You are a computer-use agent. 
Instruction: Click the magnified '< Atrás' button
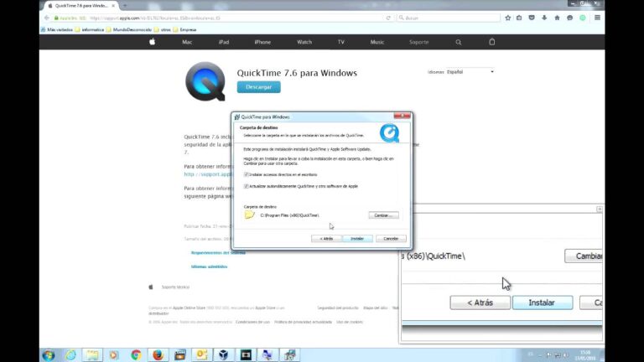pyautogui.click(x=480, y=303)
